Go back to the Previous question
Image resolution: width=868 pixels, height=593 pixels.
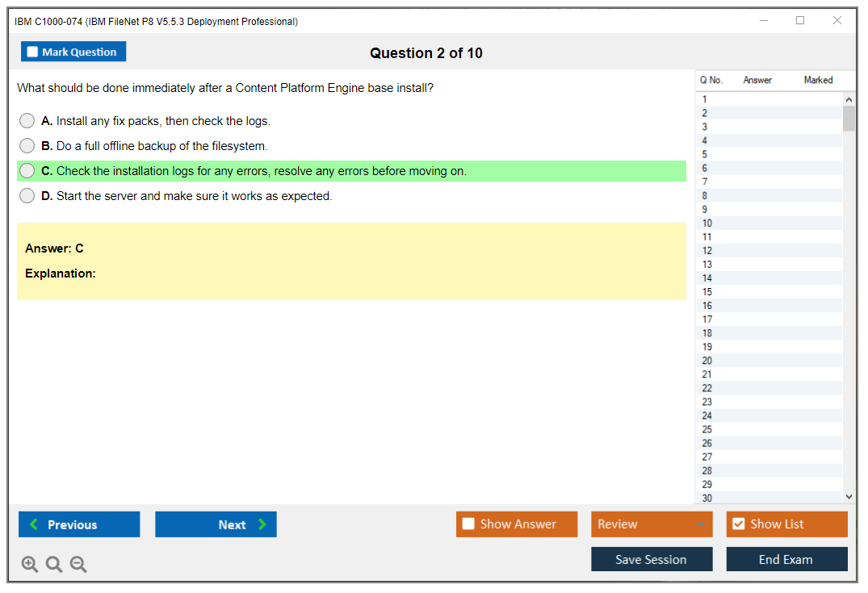click(79, 524)
